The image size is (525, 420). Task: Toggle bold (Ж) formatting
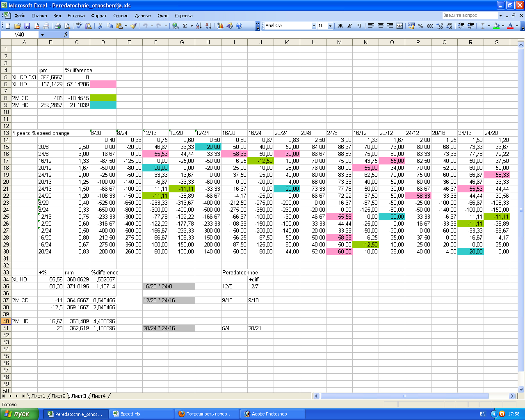point(340,26)
